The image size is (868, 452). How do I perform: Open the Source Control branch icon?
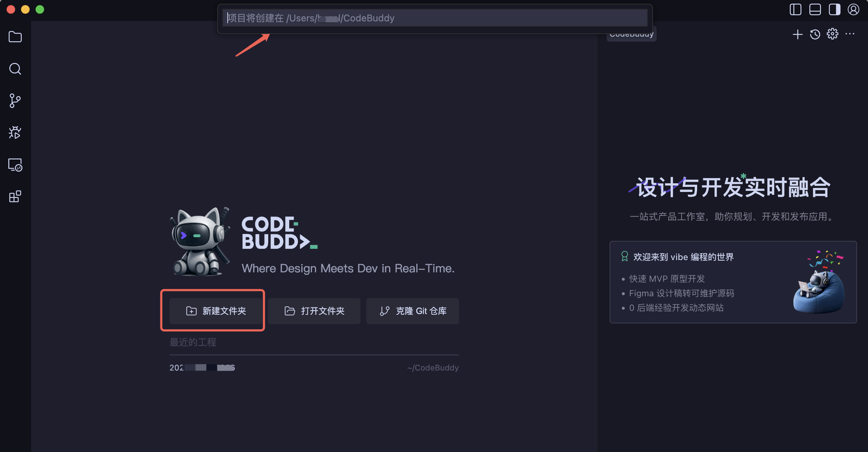15,101
